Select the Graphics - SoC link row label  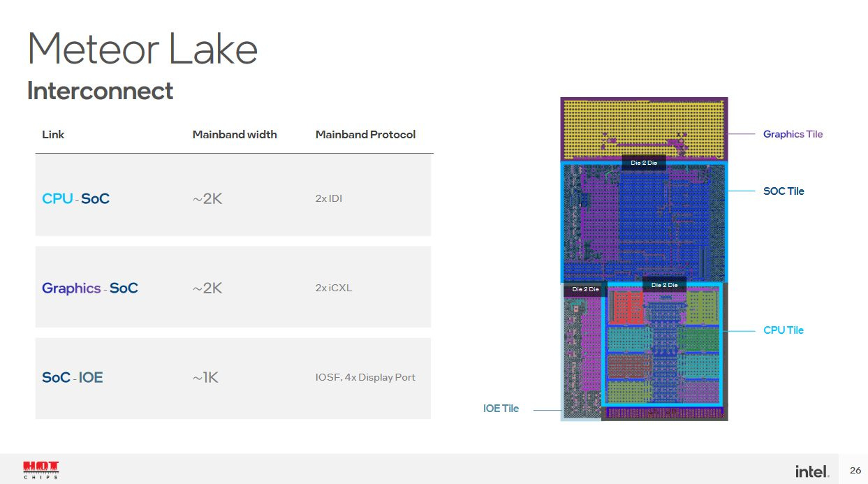90,288
